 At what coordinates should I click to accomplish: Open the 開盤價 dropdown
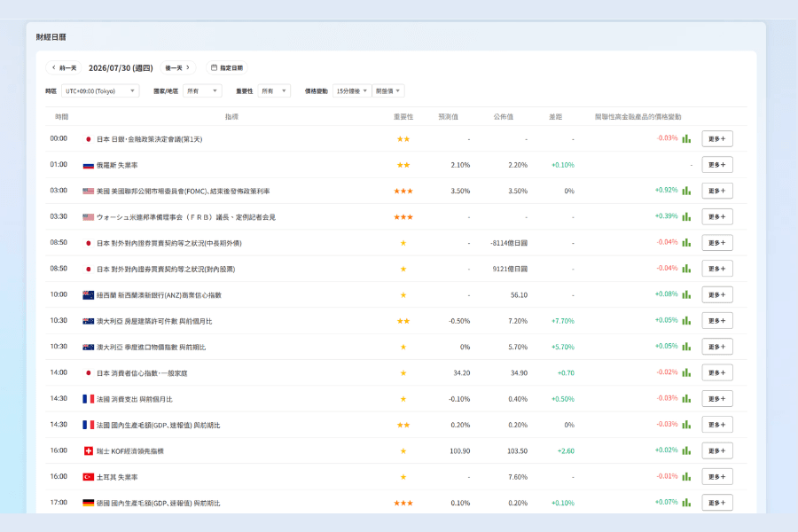tap(388, 91)
